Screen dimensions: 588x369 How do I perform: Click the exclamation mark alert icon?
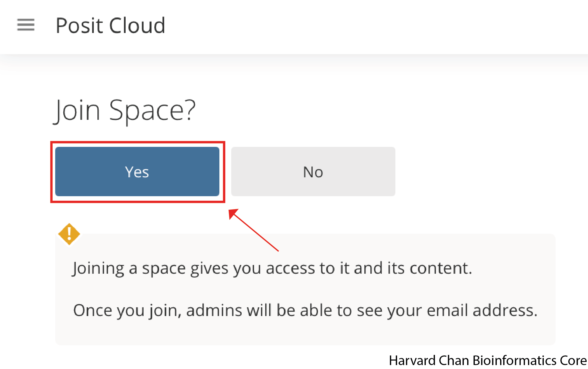point(69,234)
